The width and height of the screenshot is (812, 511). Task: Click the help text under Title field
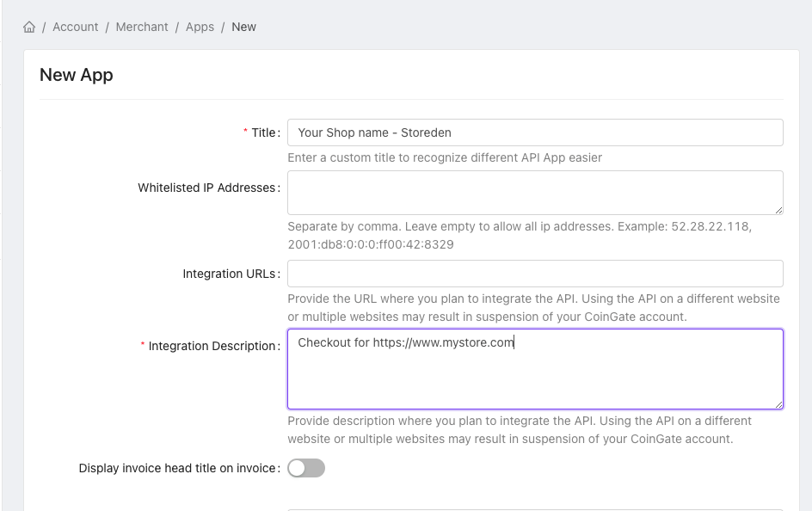pos(444,157)
